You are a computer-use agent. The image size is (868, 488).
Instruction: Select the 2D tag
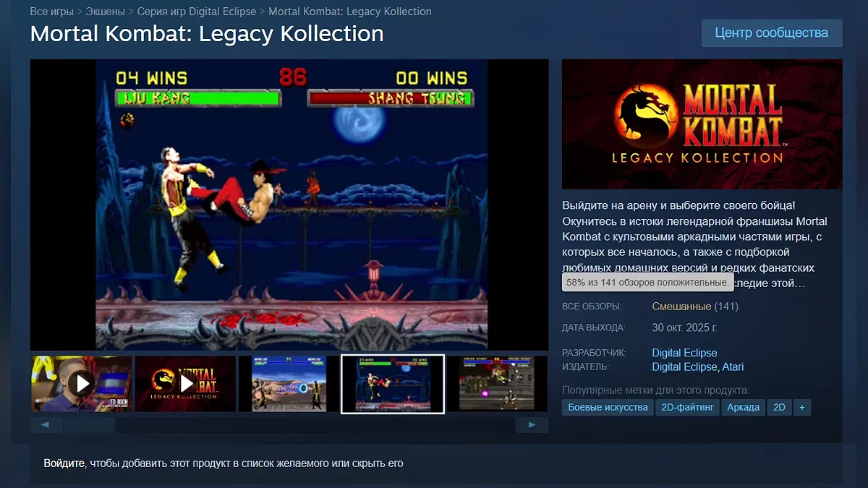point(779,407)
